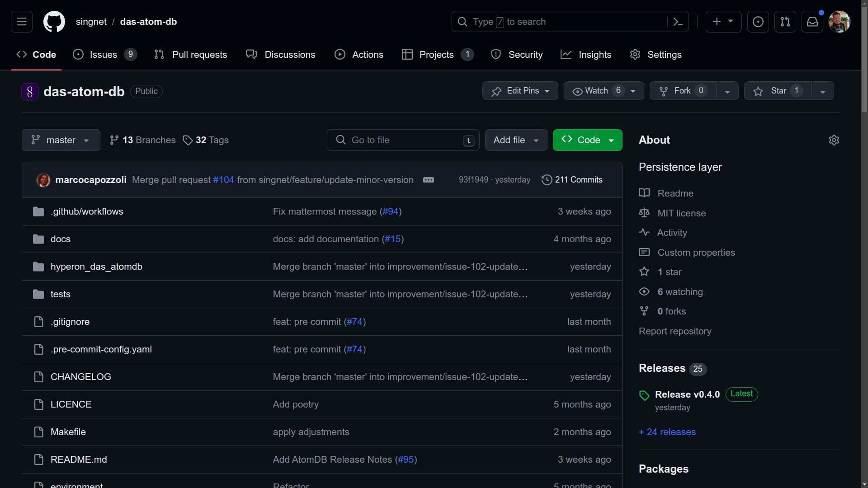Open the Makefile

[68, 432]
